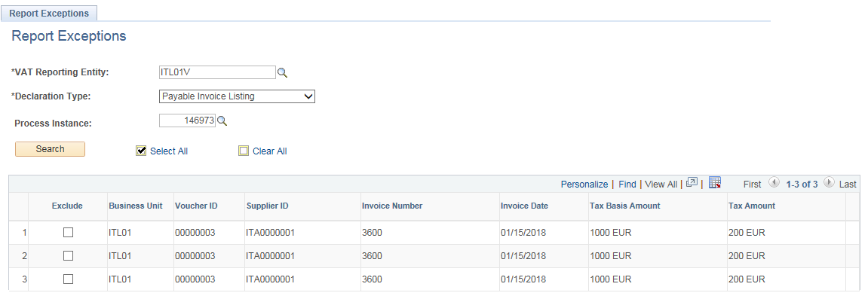Open lookup for VAT Reporting Entity
Viewport: 868px width, 299px height.
coord(282,72)
